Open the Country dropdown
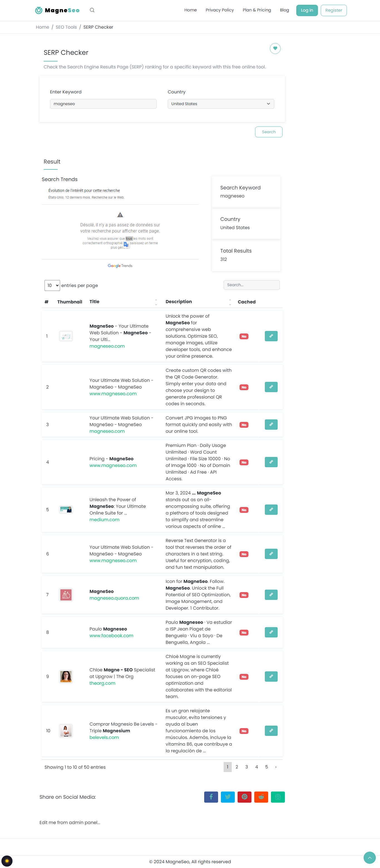This screenshot has width=380, height=868. [221, 104]
